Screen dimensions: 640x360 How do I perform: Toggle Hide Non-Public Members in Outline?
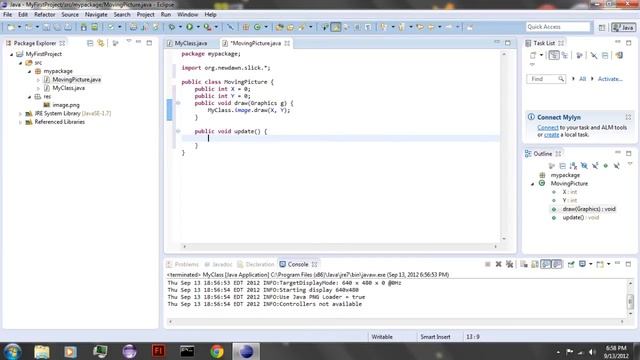pos(606,166)
